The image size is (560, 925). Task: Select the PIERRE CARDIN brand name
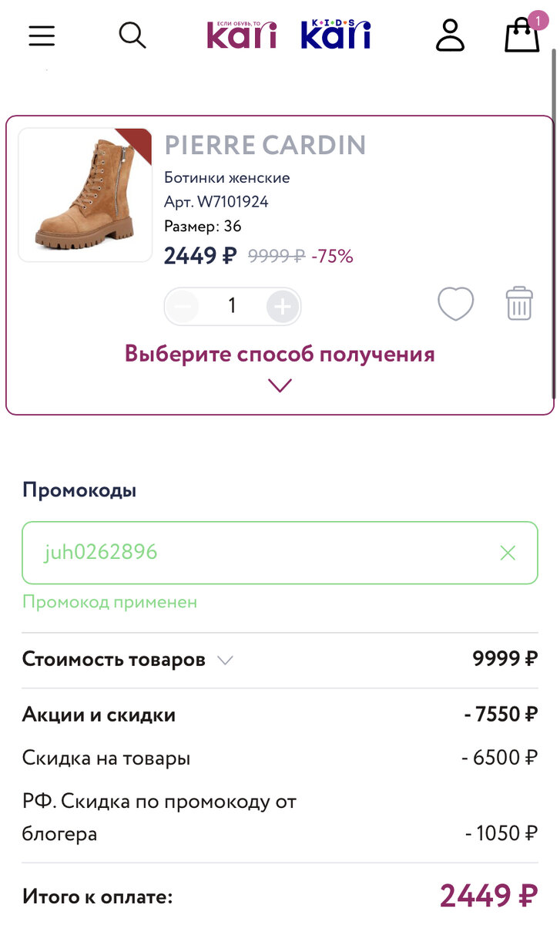(266, 145)
